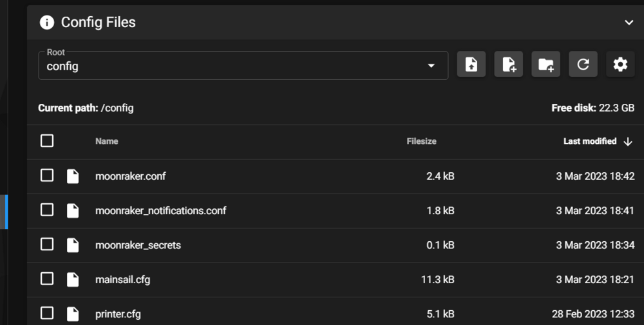The image size is (644, 325).
Task: Open the moonraker.conf file
Action: (x=131, y=176)
